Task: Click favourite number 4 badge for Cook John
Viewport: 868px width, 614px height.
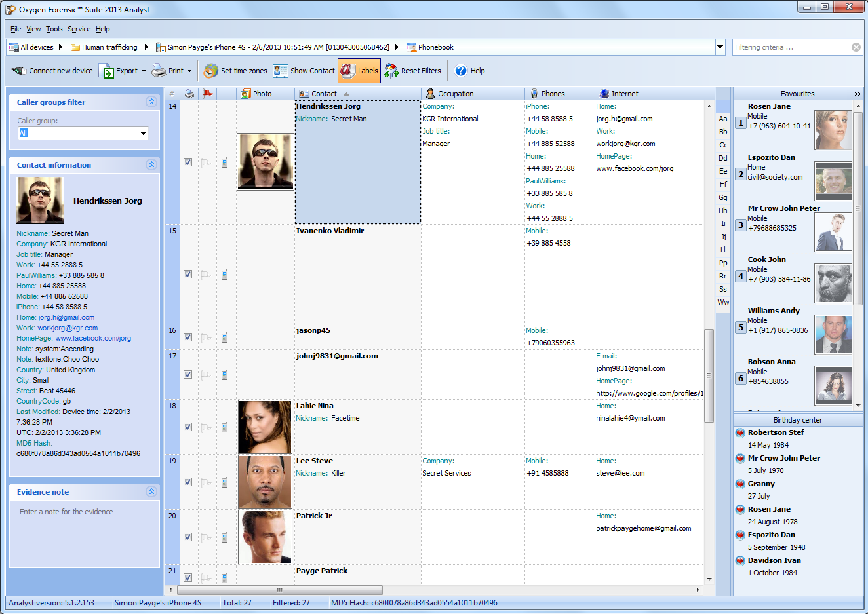Action: coord(741,276)
